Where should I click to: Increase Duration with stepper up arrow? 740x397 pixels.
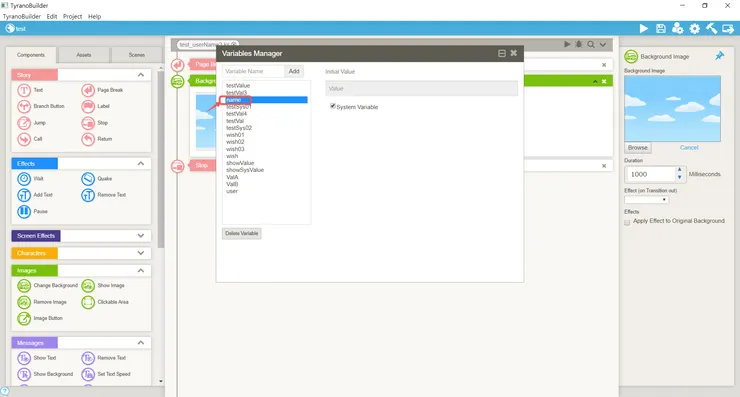click(680, 169)
